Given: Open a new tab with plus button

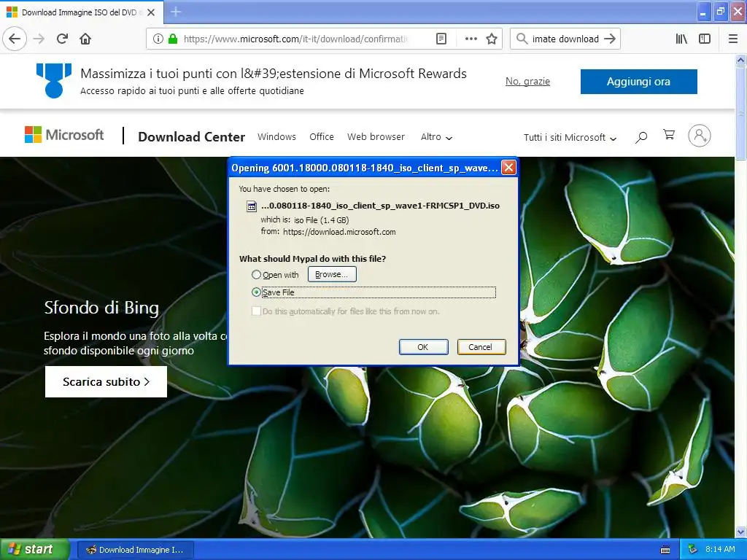Looking at the screenshot, I should 176,12.
